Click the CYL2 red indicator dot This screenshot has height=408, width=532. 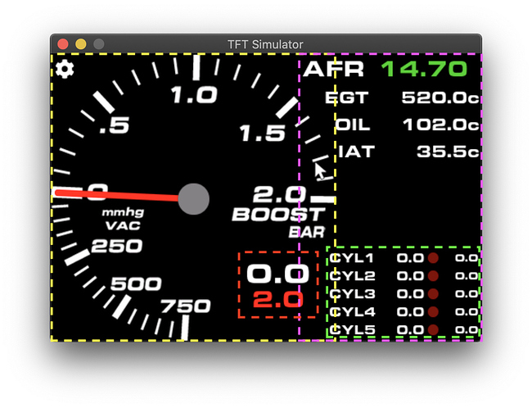coord(433,276)
